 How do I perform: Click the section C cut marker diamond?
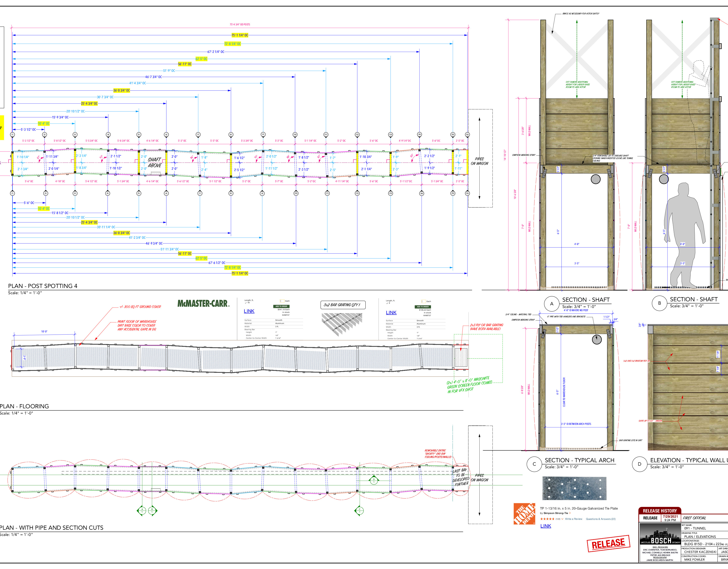[359, 510]
